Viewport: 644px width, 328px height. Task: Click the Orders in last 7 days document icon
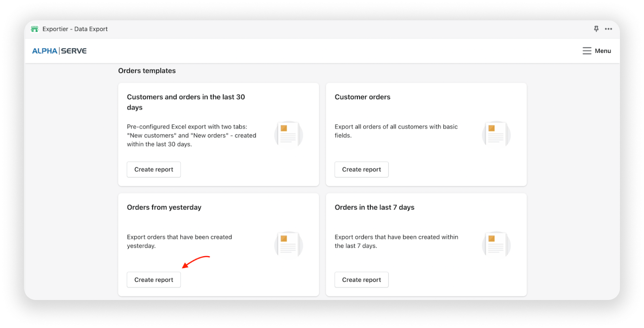pos(496,244)
